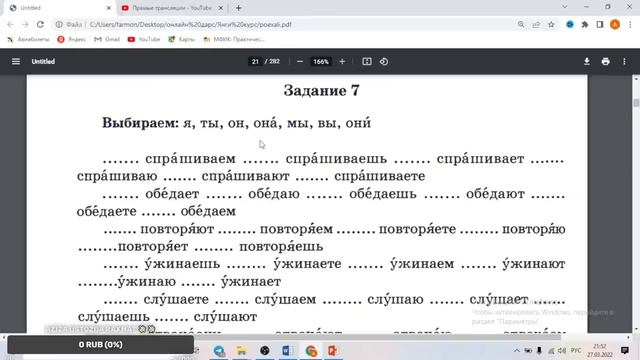Toggle the Chrome side panel
Image resolution: width=640 pixels, height=360 pixels.
coord(600,24)
